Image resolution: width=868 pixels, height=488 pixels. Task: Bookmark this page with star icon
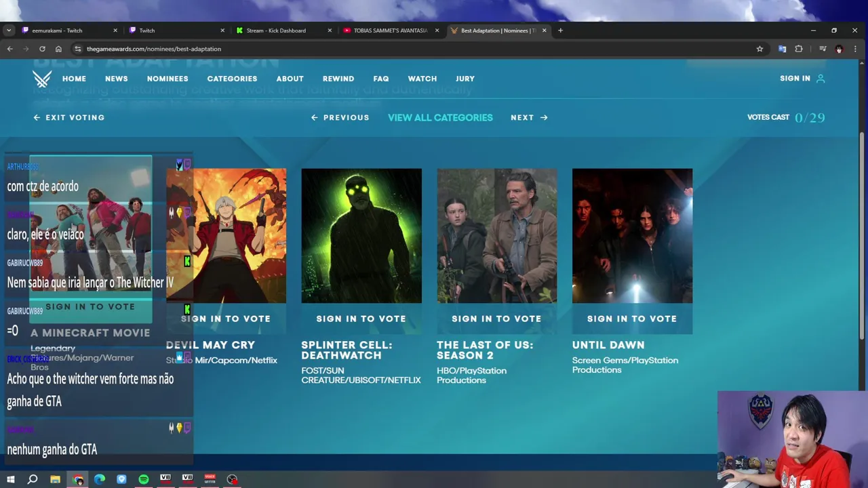759,49
